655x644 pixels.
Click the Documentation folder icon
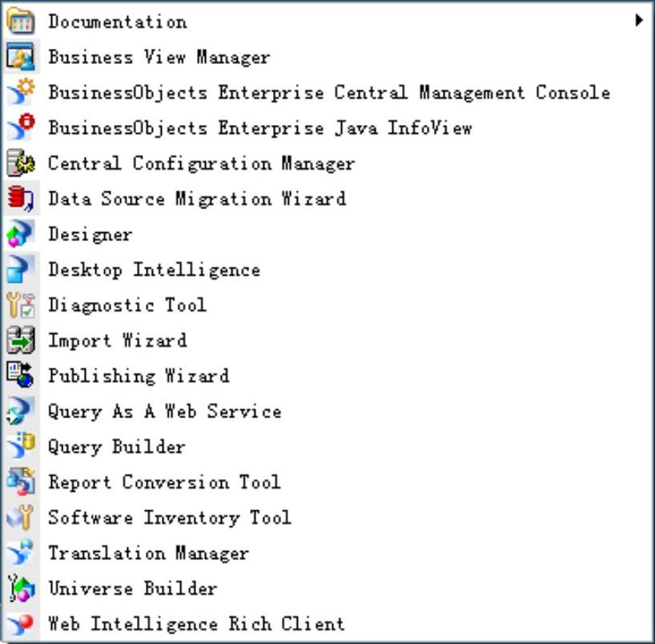click(x=20, y=22)
